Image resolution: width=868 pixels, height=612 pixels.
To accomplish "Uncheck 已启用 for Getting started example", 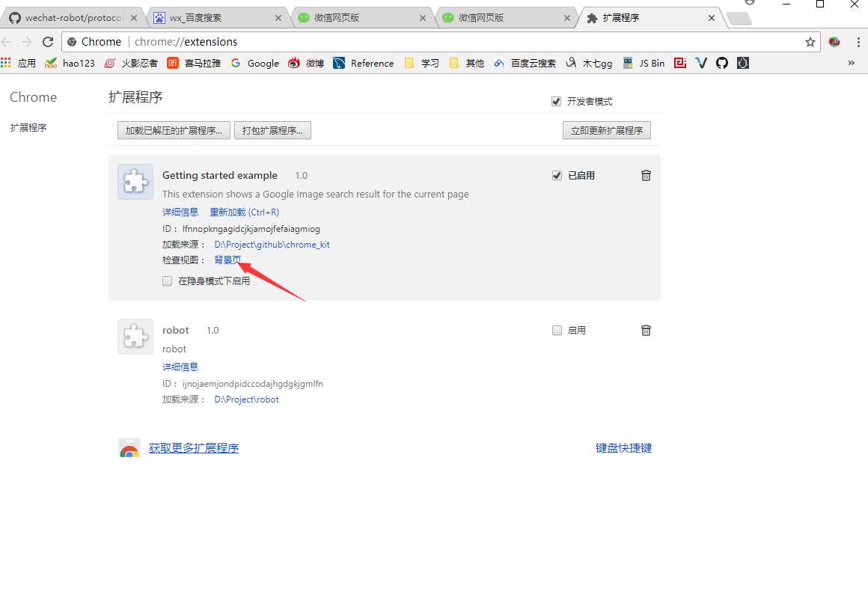I will pos(557,175).
